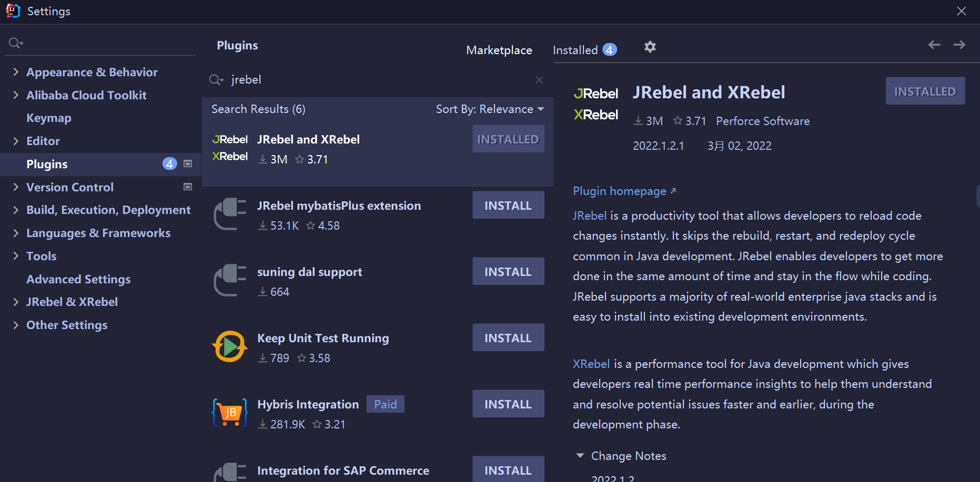Click the project-level icon beside Plugins

pos(188,164)
